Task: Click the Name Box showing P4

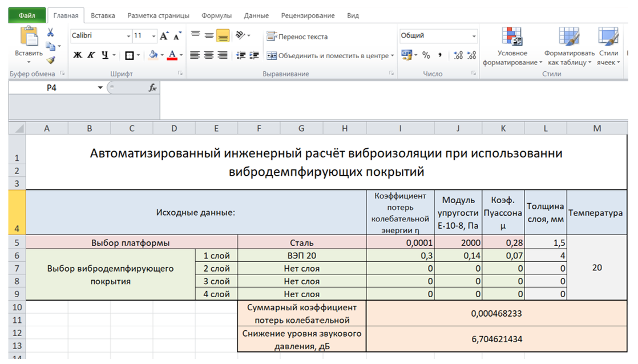Action: tap(52, 88)
